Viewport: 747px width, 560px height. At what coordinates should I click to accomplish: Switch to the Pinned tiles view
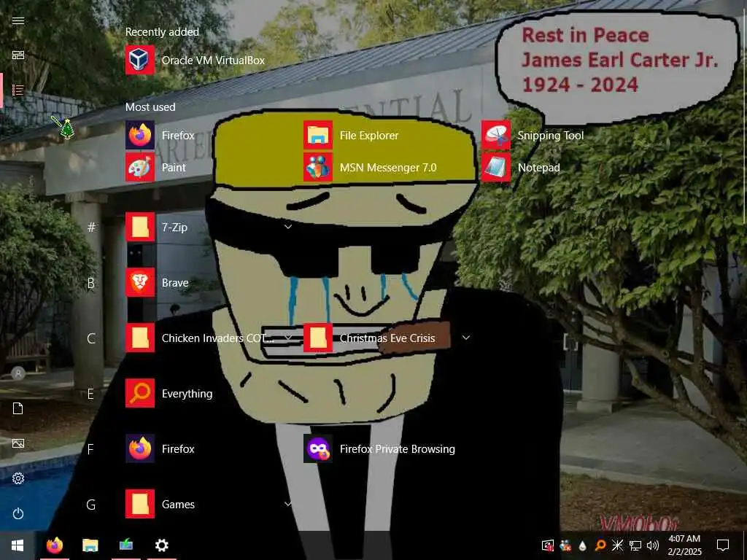coord(18,55)
